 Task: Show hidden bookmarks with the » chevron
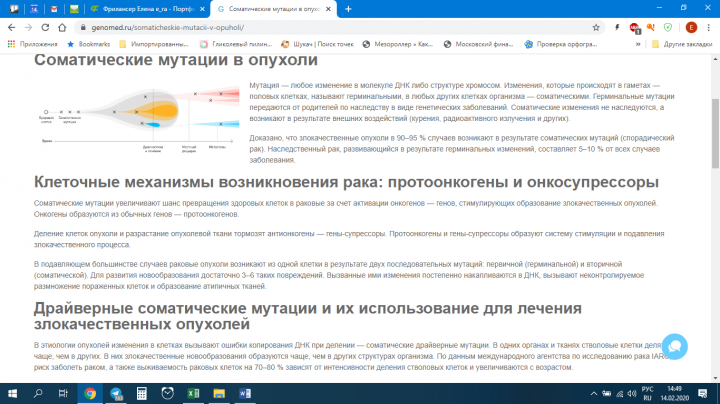click(x=638, y=44)
